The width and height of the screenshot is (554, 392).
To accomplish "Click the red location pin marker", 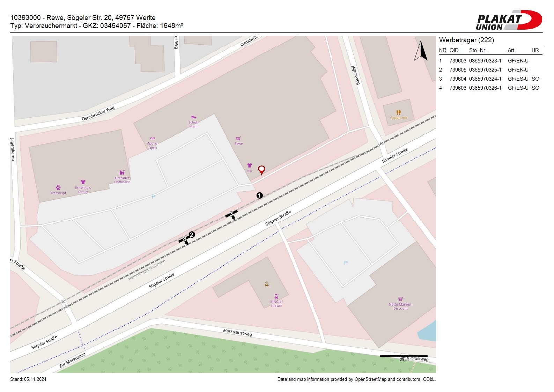I will (x=261, y=170).
